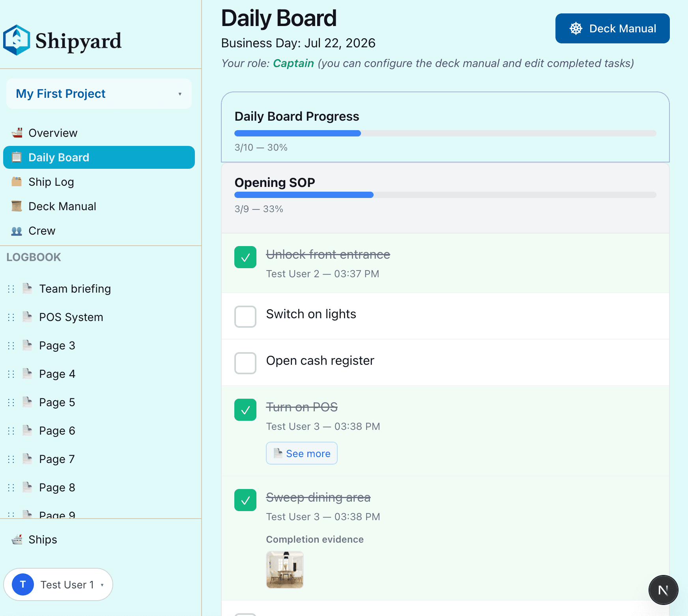The width and height of the screenshot is (688, 616).
Task: Click the Daily Board clipboard icon
Action: [17, 157]
